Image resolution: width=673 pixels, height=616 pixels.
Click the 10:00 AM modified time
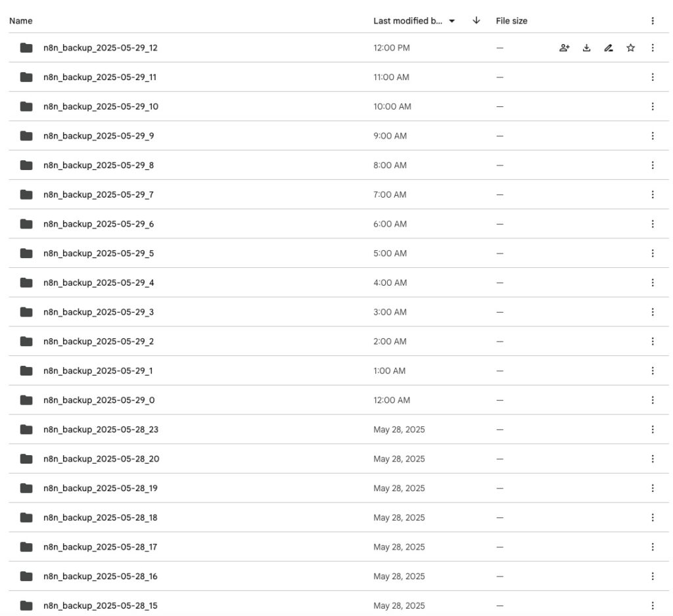pyautogui.click(x=392, y=106)
